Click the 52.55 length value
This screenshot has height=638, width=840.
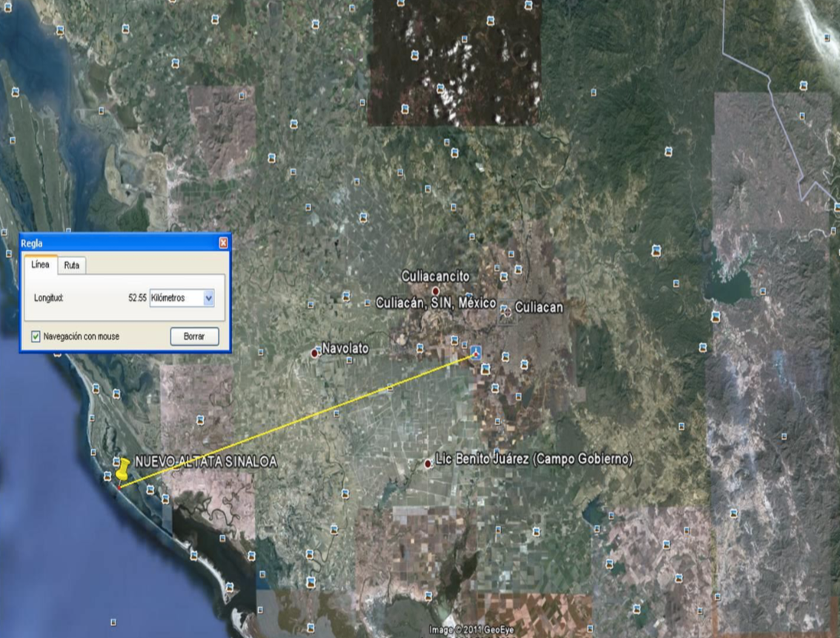pyautogui.click(x=137, y=298)
